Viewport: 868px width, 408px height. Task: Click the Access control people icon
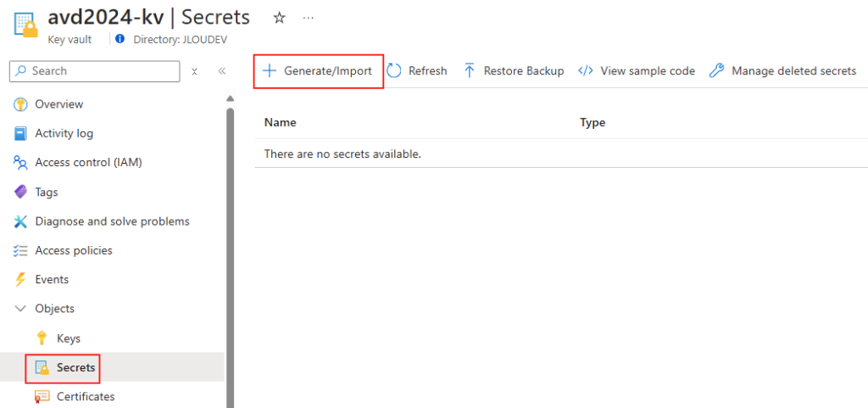[x=20, y=163]
